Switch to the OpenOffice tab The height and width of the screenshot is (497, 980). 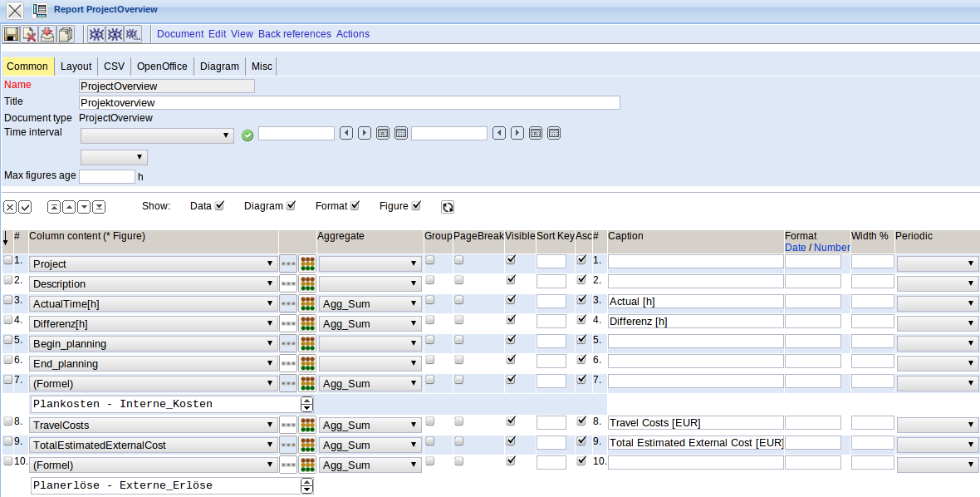click(x=162, y=66)
